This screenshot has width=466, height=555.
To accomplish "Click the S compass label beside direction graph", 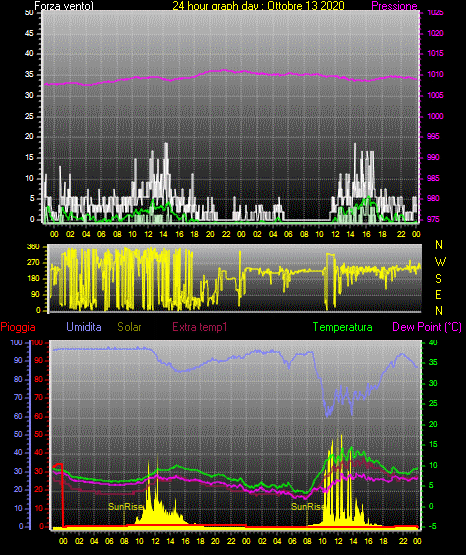I will point(438,279).
